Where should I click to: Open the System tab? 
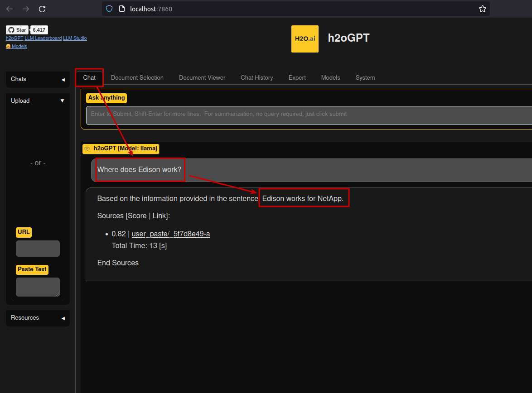pos(365,78)
